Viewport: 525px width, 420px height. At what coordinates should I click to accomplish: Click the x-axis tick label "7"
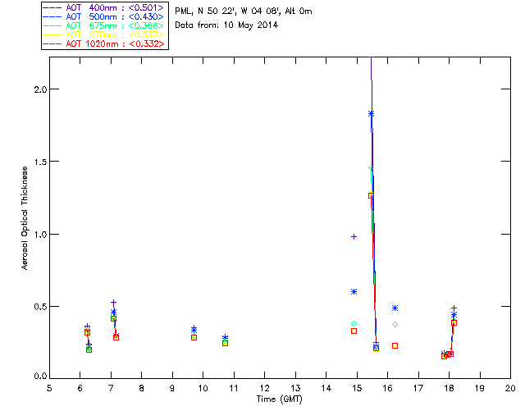click(111, 388)
